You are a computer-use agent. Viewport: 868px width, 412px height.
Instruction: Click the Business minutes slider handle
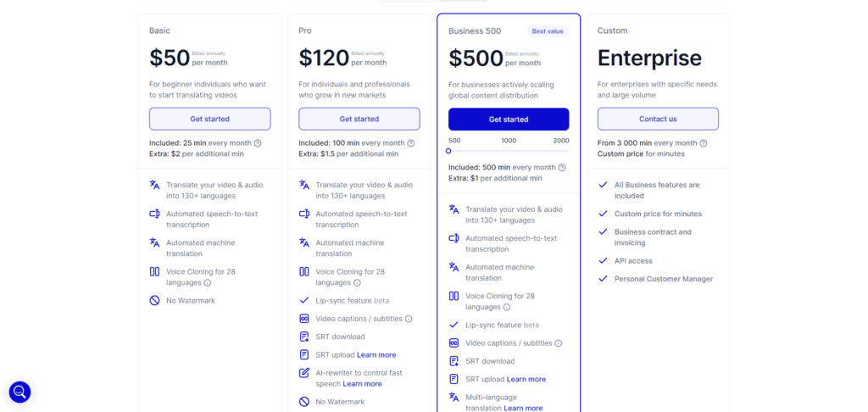448,151
